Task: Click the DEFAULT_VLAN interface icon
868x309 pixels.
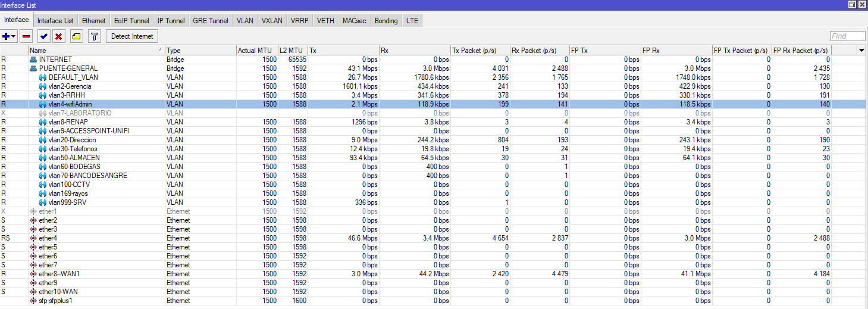Action: pyautogui.click(x=43, y=77)
